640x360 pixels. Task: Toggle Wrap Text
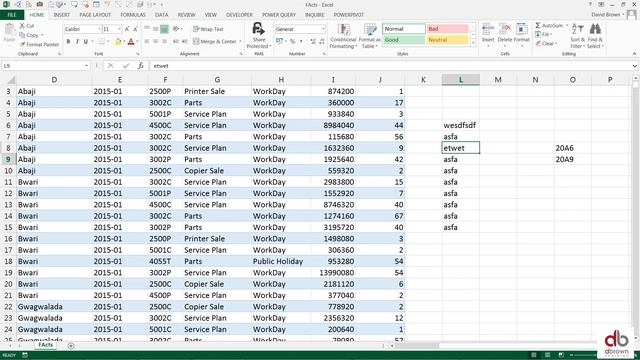(208, 29)
